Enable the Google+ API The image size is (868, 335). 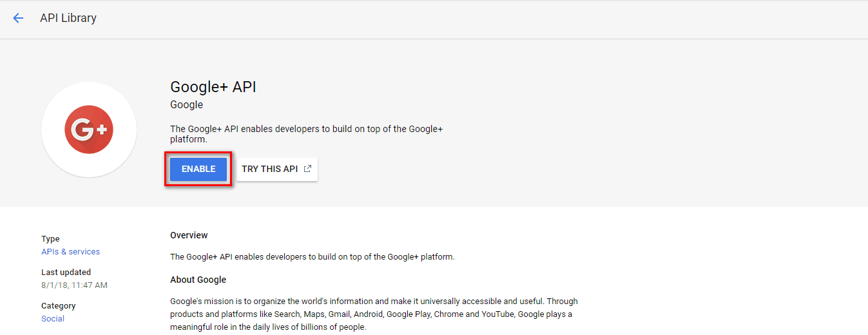pos(198,169)
